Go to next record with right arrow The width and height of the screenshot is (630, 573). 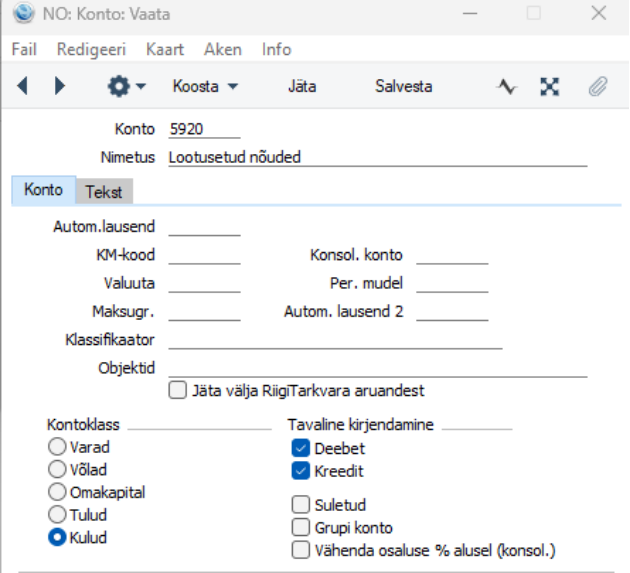59,86
